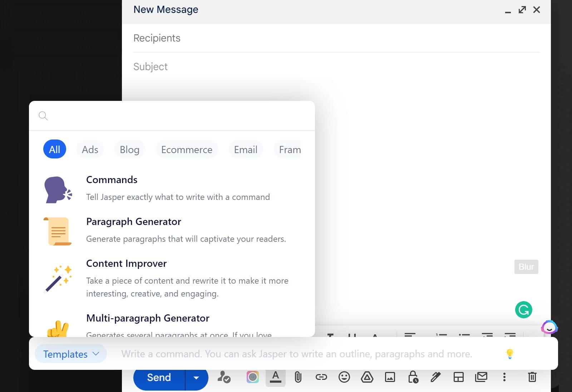Insert files using Google Drive

367,377
